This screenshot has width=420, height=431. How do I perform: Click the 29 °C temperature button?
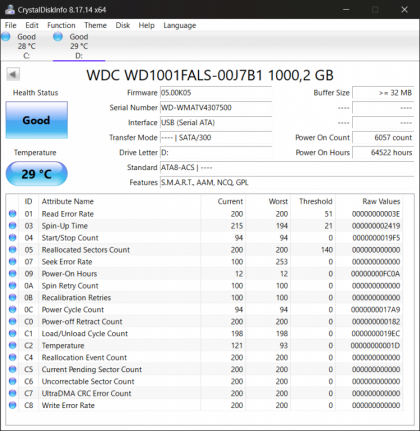(x=37, y=174)
